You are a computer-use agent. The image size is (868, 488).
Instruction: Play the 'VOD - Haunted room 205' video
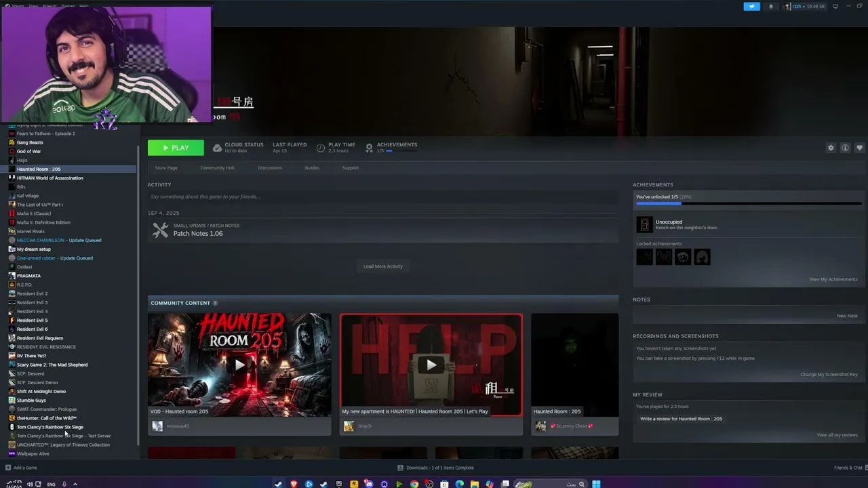click(239, 365)
